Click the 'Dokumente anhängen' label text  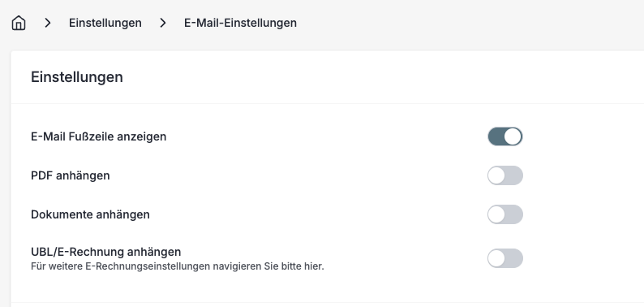90,214
